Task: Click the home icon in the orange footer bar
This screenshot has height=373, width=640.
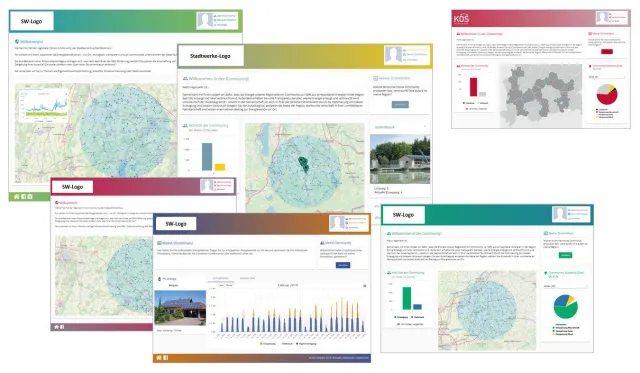Action: pyautogui.click(x=159, y=358)
